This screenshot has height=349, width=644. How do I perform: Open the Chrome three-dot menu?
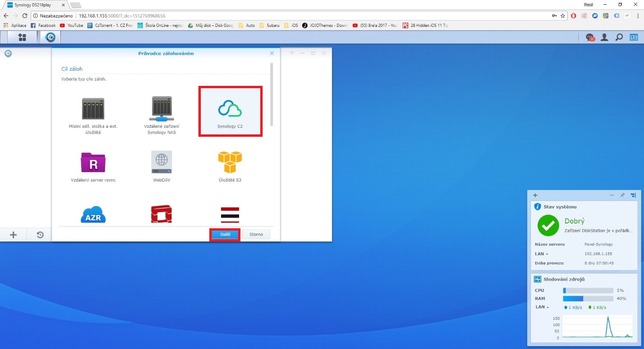[637, 16]
